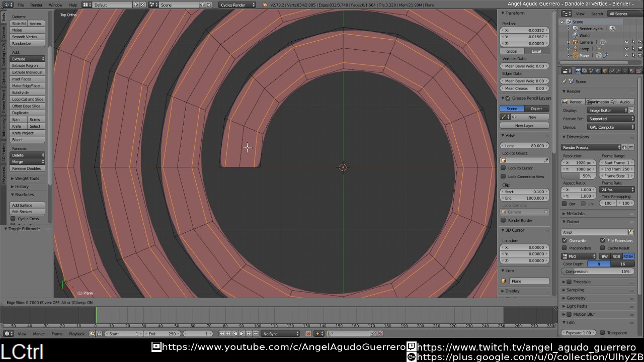This screenshot has width=644, height=362.
Task: Hide the Camera object via eye icon
Action: [626, 42]
